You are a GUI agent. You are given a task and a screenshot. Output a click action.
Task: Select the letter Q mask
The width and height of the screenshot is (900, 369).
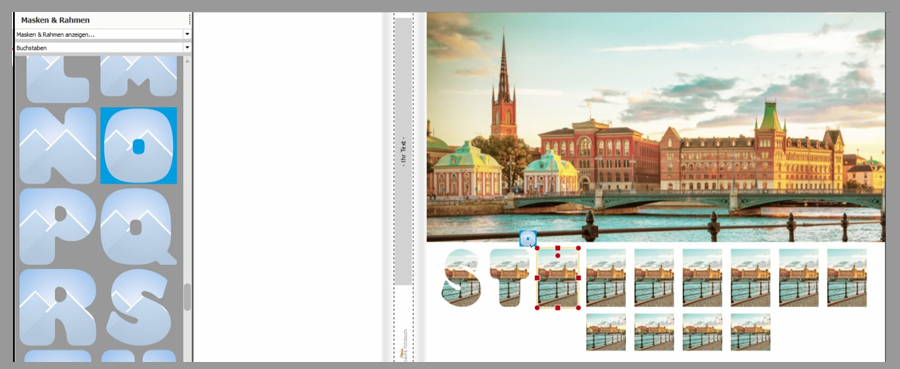(138, 227)
